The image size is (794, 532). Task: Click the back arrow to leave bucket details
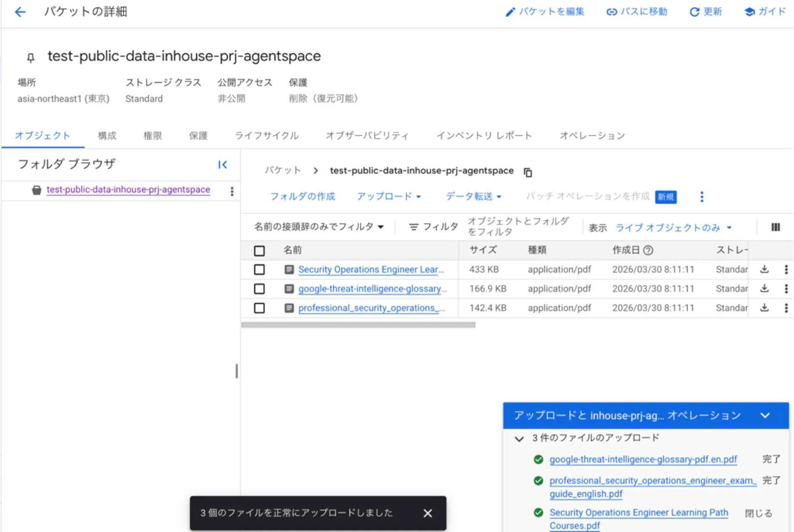(20, 12)
